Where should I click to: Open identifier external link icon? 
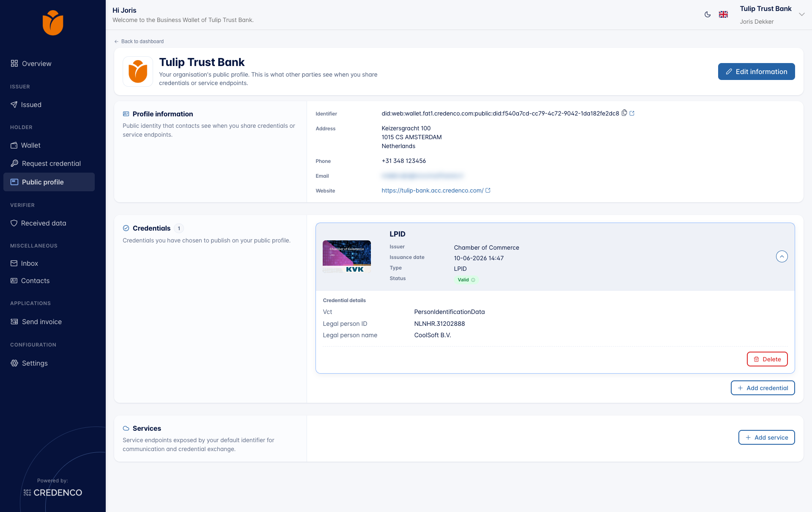(x=632, y=113)
